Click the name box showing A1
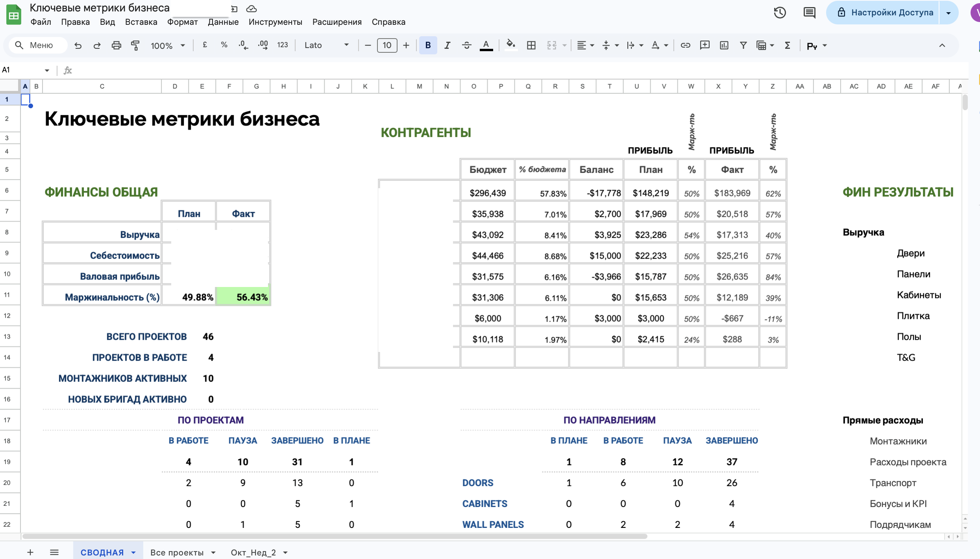This screenshot has height=559, width=980. tap(26, 70)
